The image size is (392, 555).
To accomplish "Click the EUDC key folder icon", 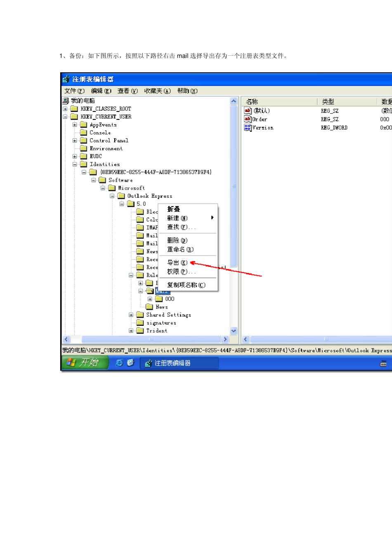I will [x=84, y=156].
